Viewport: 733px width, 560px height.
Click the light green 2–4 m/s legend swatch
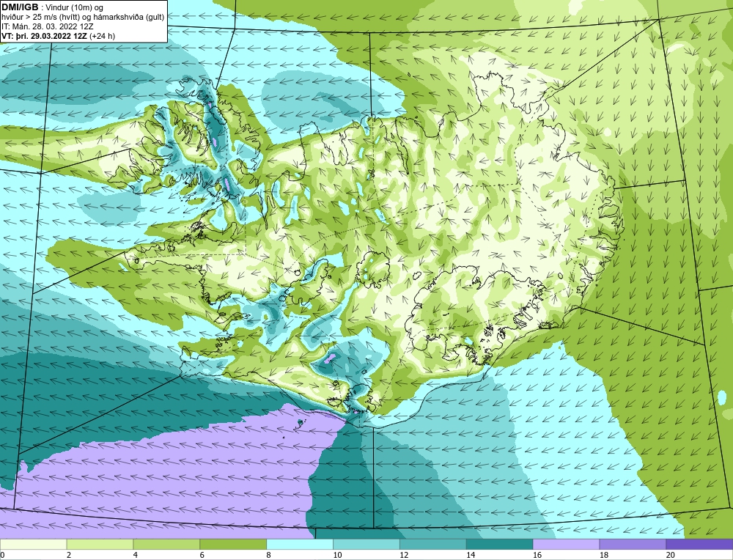100,544
